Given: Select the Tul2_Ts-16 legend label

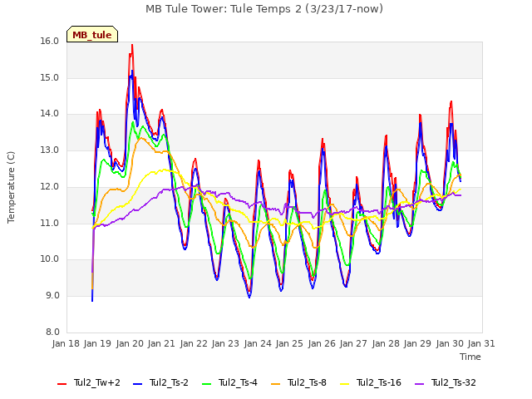Looking at the screenshot, I should 379,382.
